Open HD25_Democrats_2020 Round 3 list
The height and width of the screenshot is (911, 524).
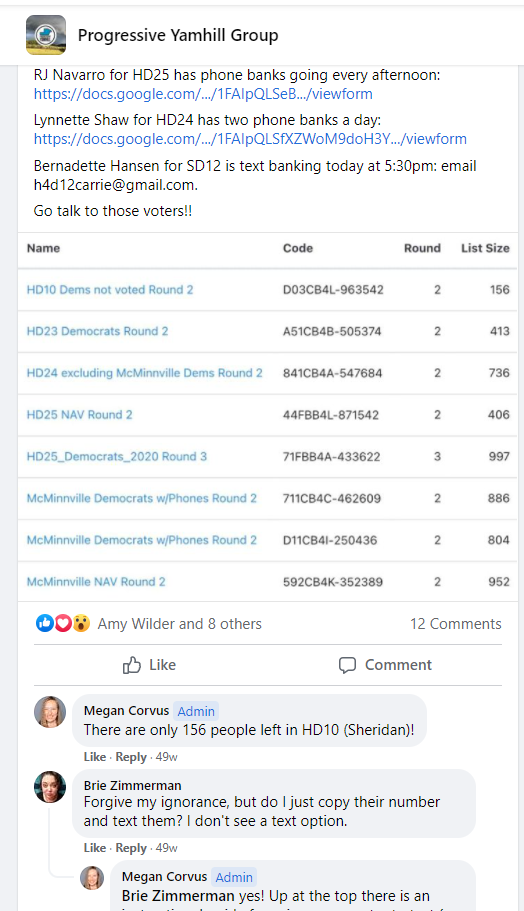click(x=117, y=457)
